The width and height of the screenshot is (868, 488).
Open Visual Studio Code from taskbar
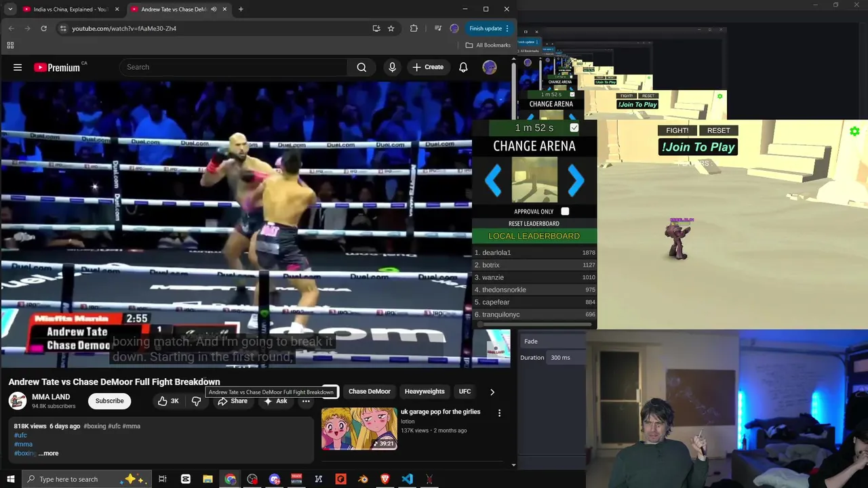point(407,479)
